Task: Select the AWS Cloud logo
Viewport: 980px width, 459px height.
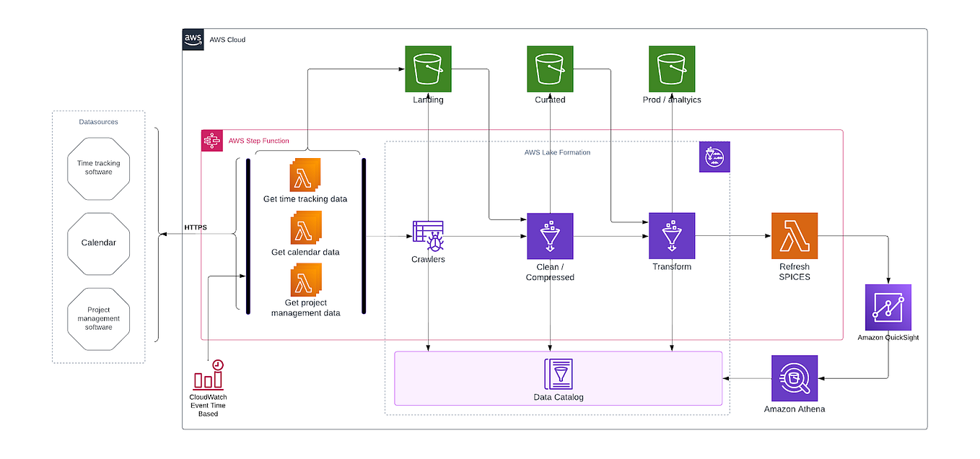Action: point(192,40)
